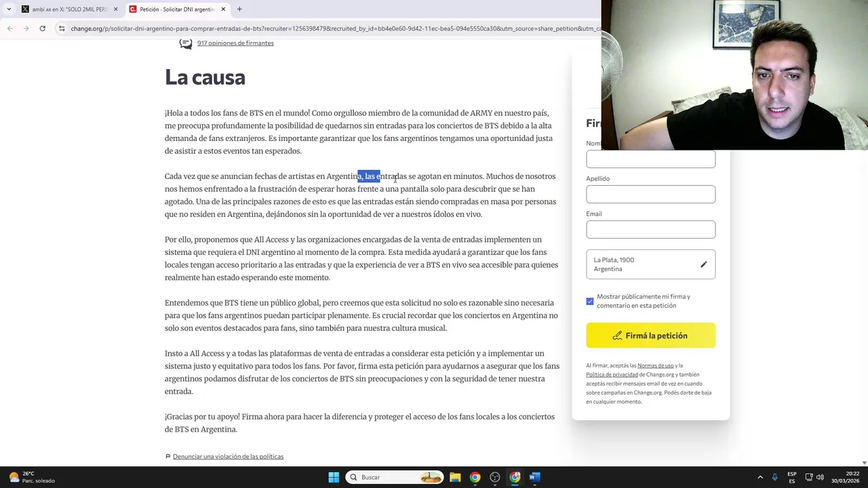Click the 'Email' field label
The width and height of the screenshot is (868, 488).
(594, 213)
